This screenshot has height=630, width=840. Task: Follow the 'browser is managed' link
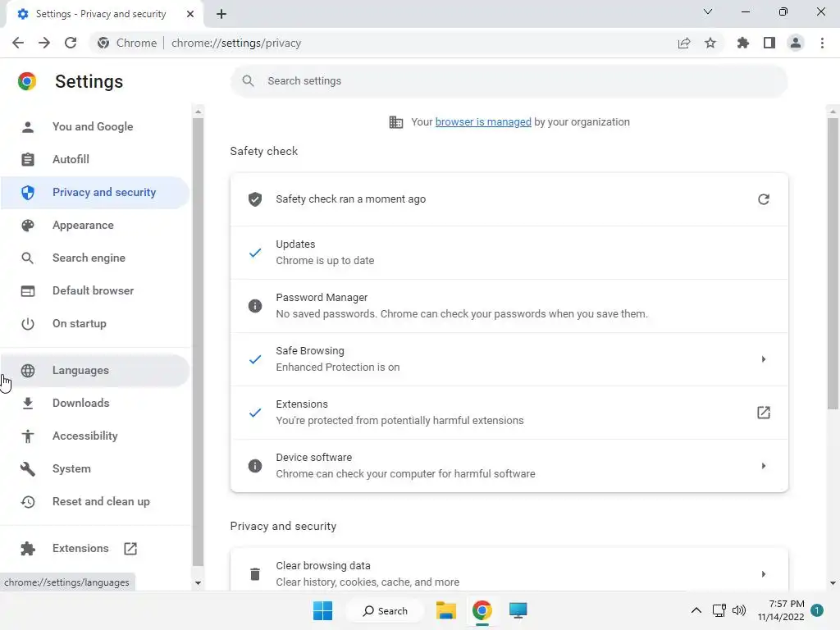pyautogui.click(x=483, y=122)
